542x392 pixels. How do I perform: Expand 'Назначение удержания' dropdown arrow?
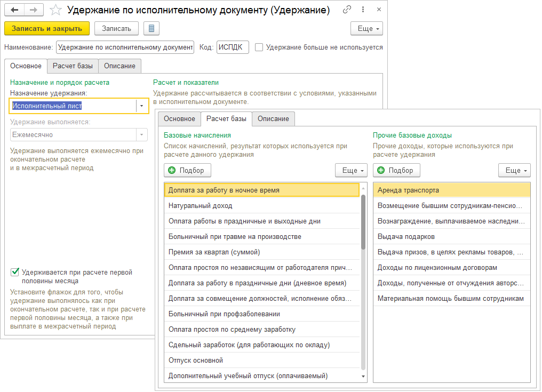coord(142,106)
